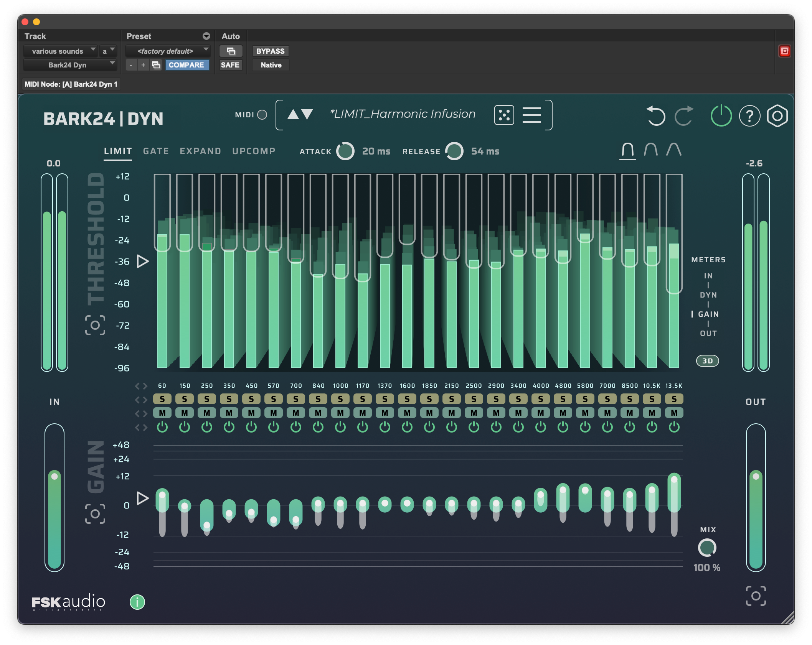The width and height of the screenshot is (812, 645).
Task: Open the preset list hamburger menu
Action: point(531,115)
